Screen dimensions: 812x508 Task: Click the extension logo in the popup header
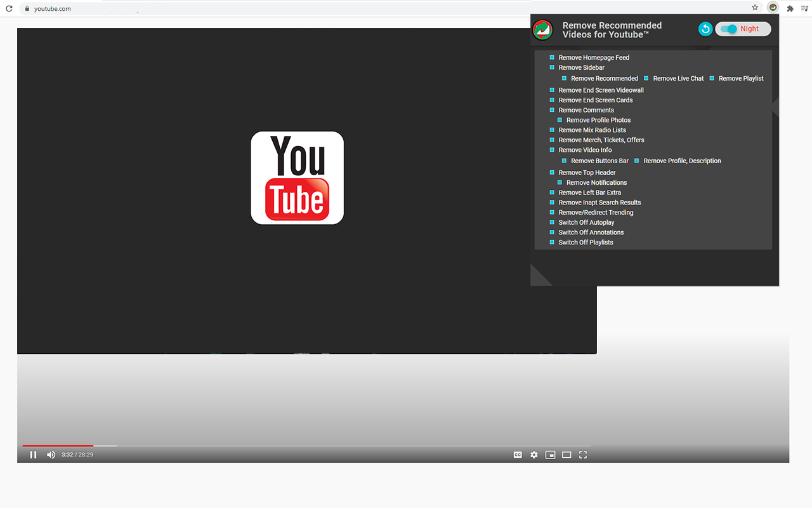click(542, 30)
